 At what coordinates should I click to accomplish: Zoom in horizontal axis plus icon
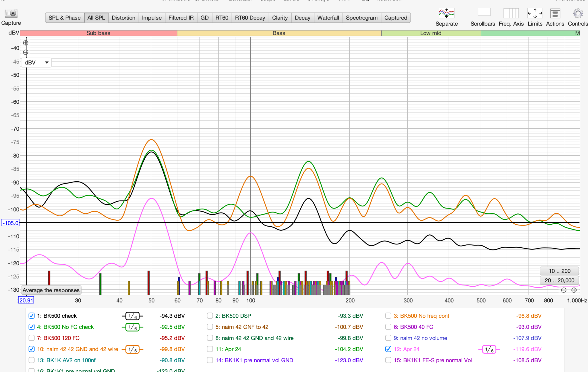pyautogui.click(x=574, y=290)
